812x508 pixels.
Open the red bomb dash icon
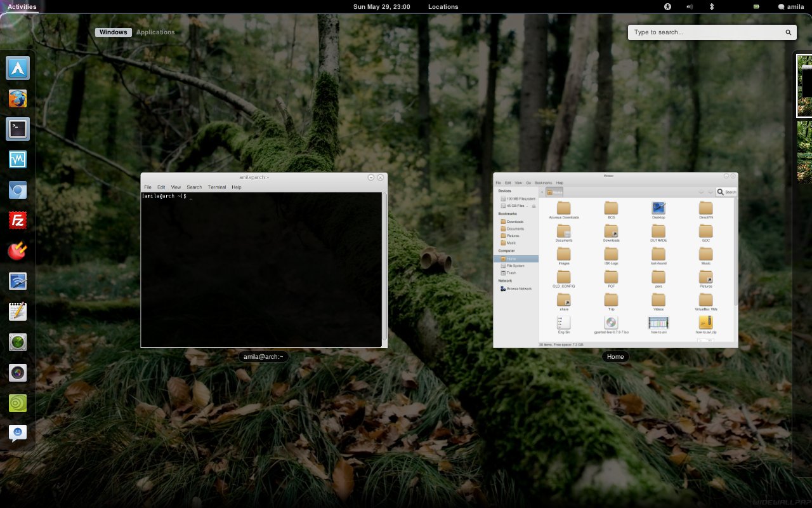pyautogui.click(x=18, y=251)
